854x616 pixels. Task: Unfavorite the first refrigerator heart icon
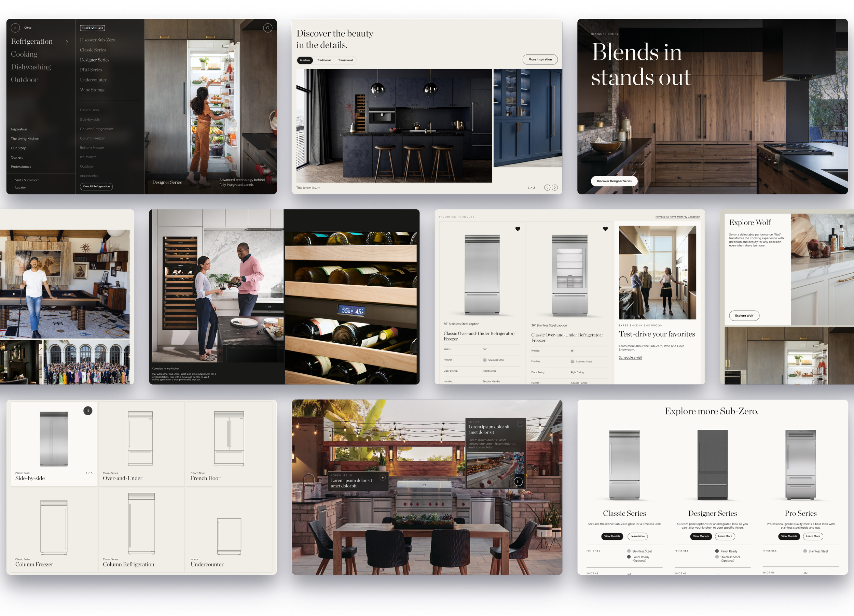518,229
